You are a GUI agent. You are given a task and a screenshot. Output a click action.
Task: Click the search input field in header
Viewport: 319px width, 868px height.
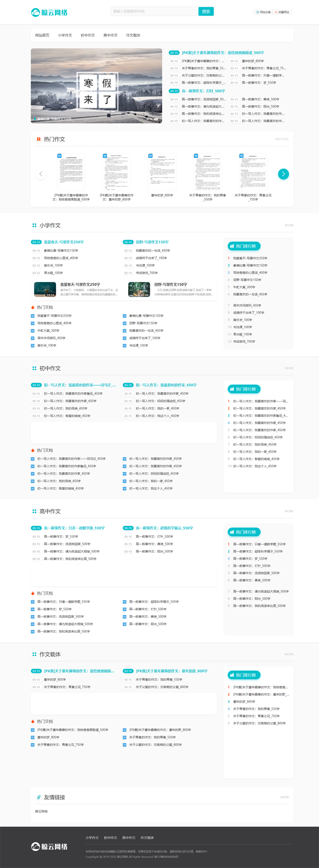(154, 11)
